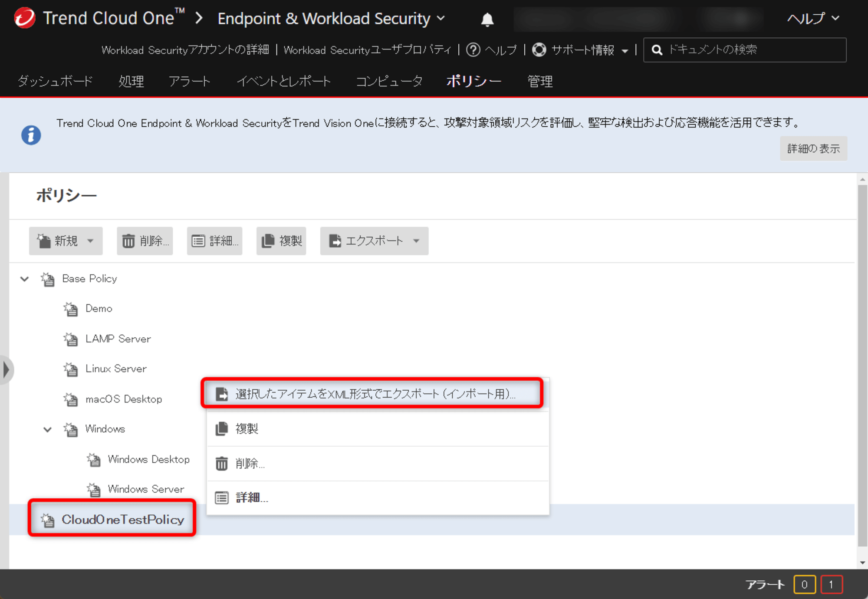Open the イベントとレポート tab

pos(284,81)
